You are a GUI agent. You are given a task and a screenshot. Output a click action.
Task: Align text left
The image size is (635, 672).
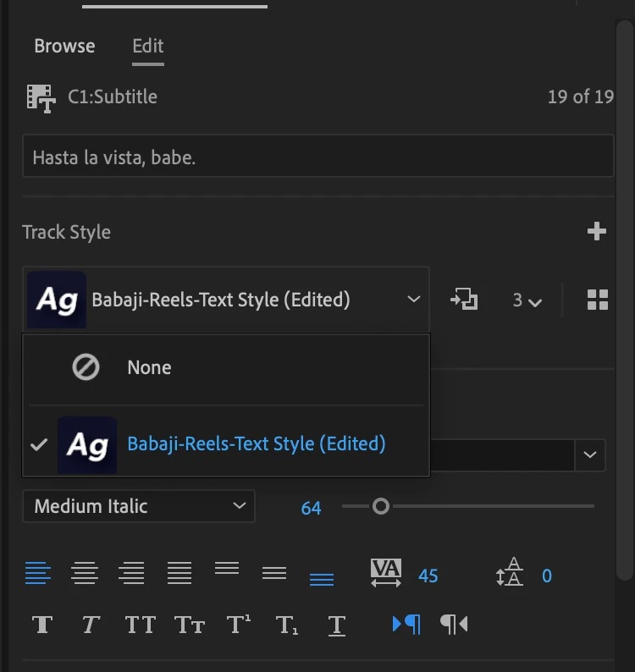coord(37,575)
